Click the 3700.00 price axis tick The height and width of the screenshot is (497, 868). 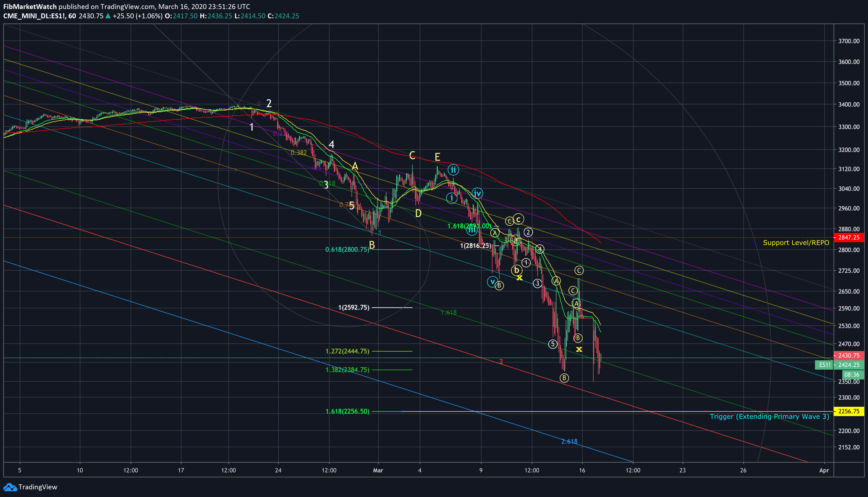(849, 41)
